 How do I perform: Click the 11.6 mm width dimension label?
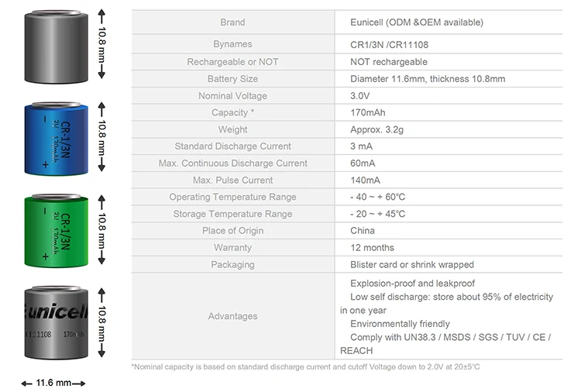52,383
